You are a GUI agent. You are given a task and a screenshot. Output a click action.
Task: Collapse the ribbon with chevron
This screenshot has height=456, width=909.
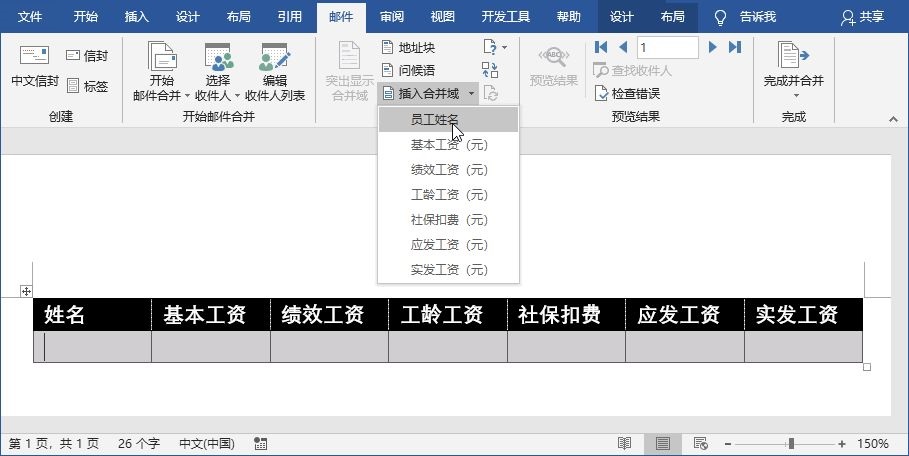[893, 119]
